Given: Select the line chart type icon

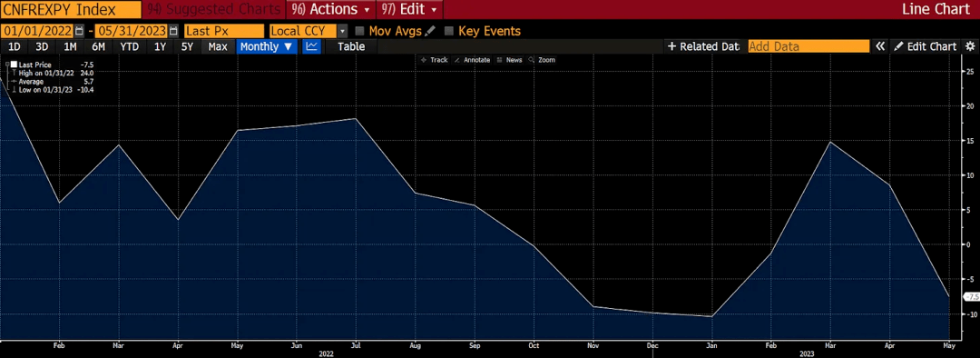Looking at the screenshot, I should coord(312,46).
